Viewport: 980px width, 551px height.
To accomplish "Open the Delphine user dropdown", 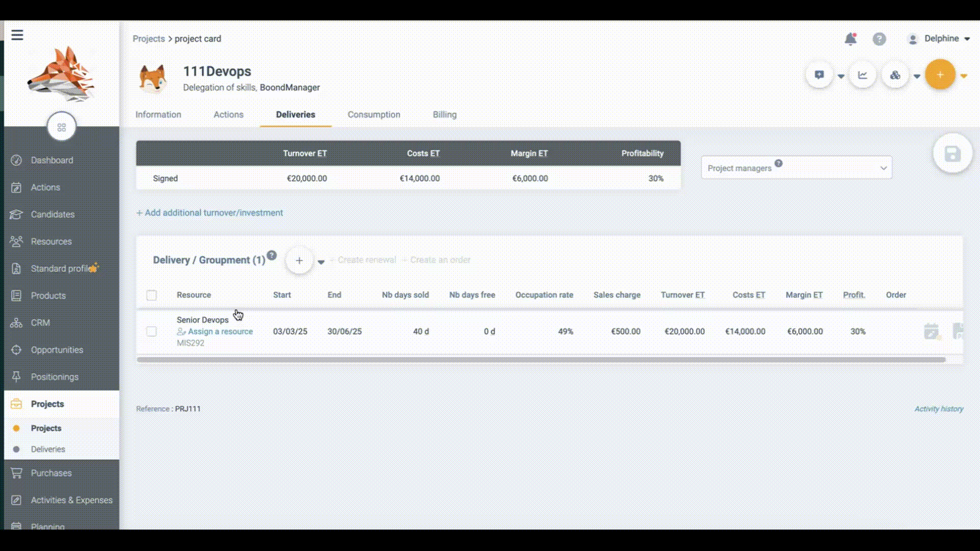I will pyautogui.click(x=939, y=39).
